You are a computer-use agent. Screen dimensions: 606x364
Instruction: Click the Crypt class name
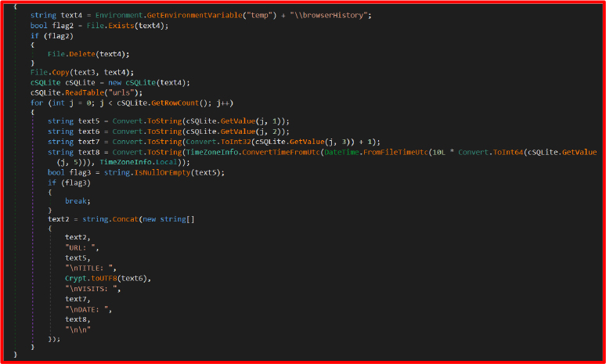point(76,279)
